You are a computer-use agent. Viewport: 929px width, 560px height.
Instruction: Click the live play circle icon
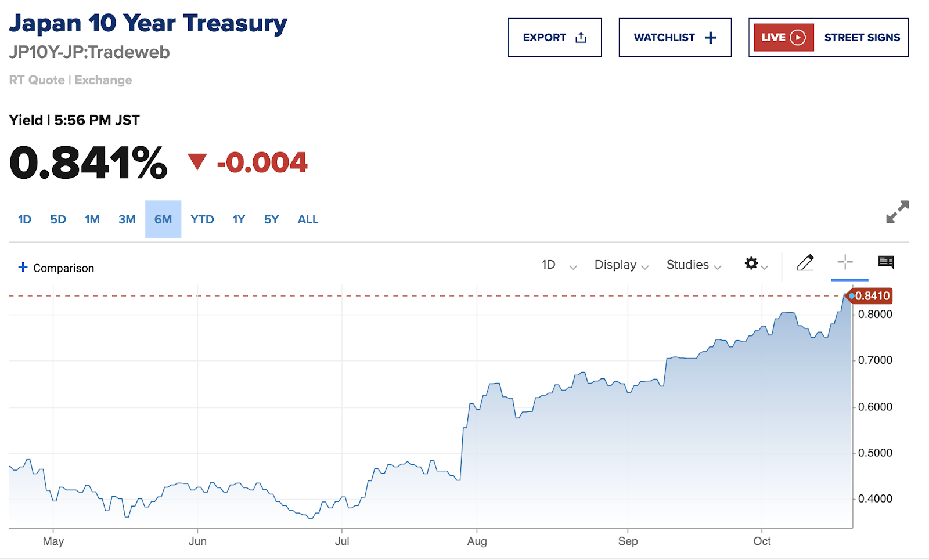[798, 38]
